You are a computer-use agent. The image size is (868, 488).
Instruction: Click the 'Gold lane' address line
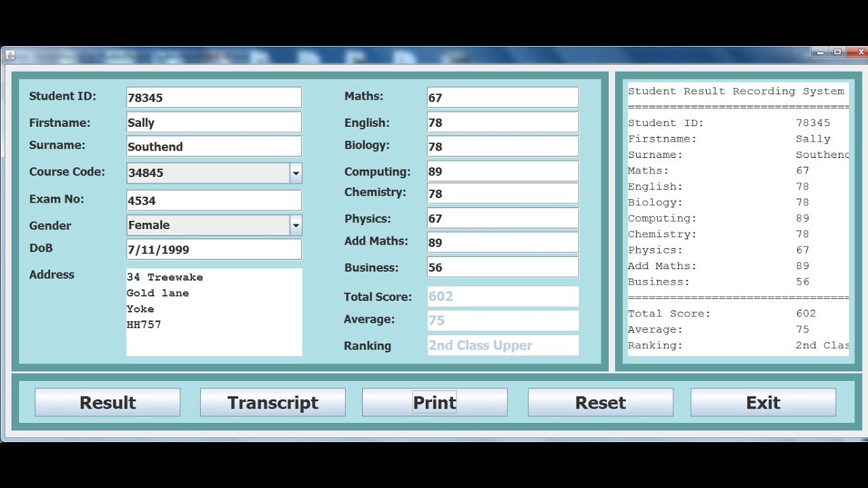(158, 293)
